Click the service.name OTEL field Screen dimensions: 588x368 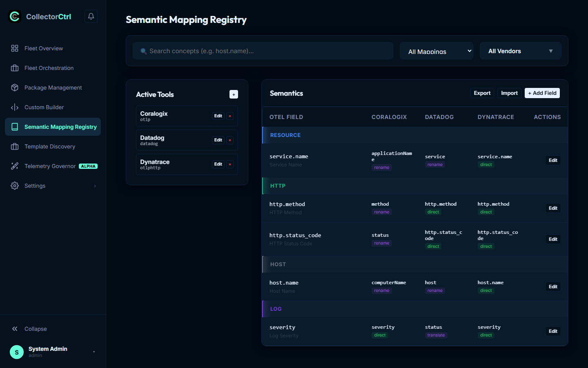(289, 157)
